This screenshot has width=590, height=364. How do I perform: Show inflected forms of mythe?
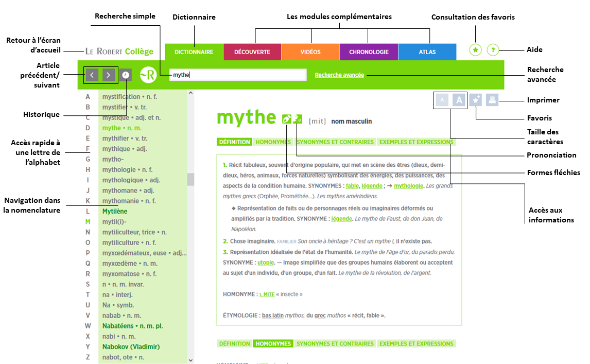tap(287, 119)
